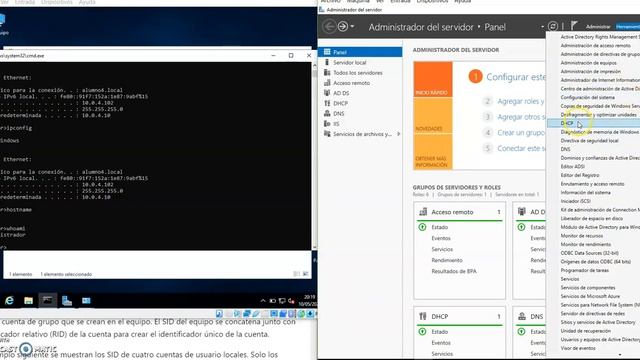Click the Servidor local sidebar icon
Viewport: 640px width, 360px height.
point(327,62)
